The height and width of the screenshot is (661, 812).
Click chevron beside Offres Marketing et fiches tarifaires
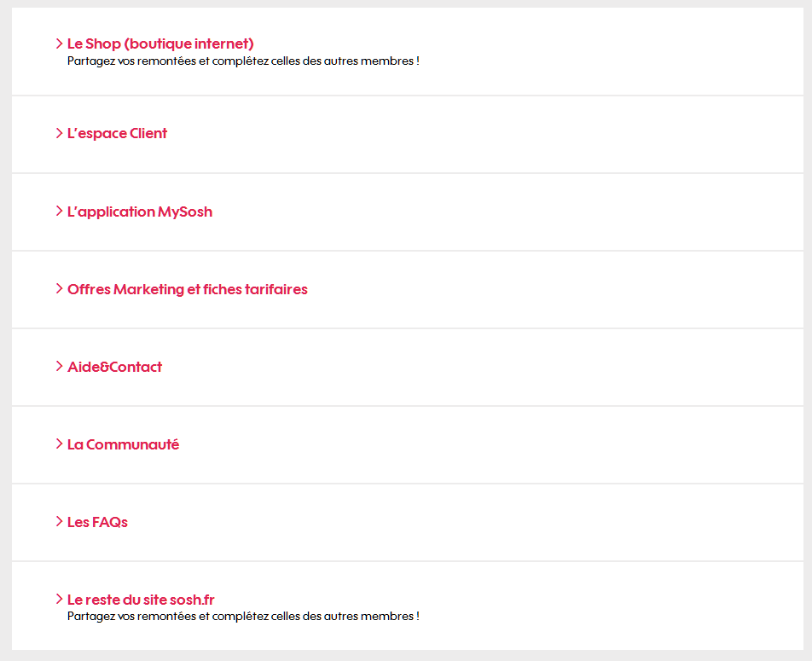click(x=59, y=289)
